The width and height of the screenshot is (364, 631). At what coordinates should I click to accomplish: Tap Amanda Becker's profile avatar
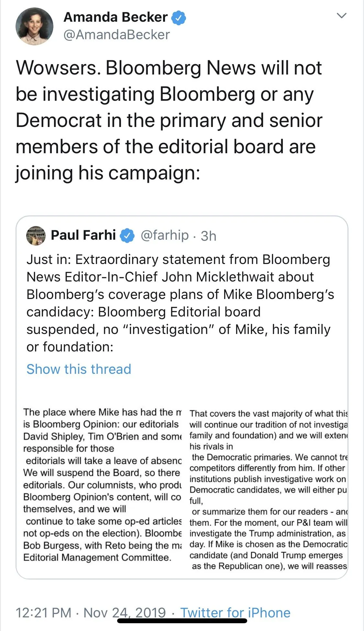click(x=34, y=26)
